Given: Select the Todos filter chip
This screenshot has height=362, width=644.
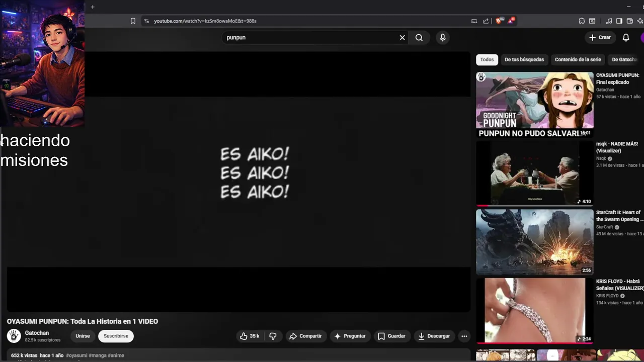Looking at the screenshot, I should click(x=487, y=59).
